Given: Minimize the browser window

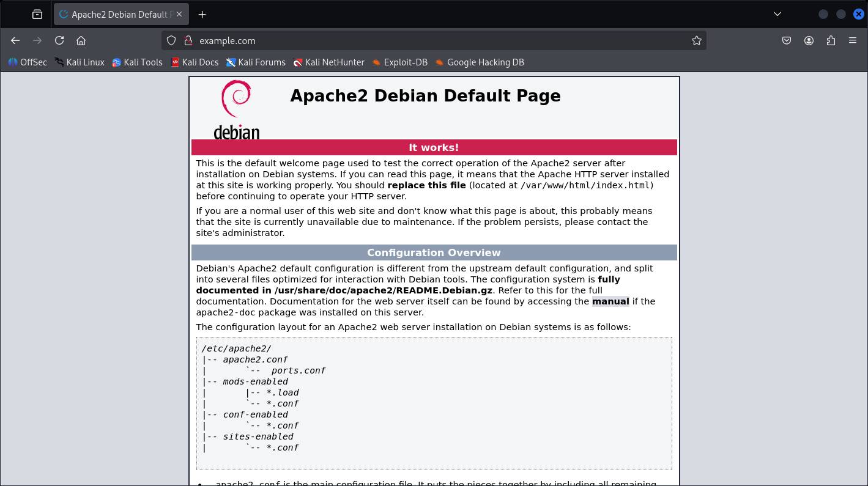Looking at the screenshot, I should [823, 14].
